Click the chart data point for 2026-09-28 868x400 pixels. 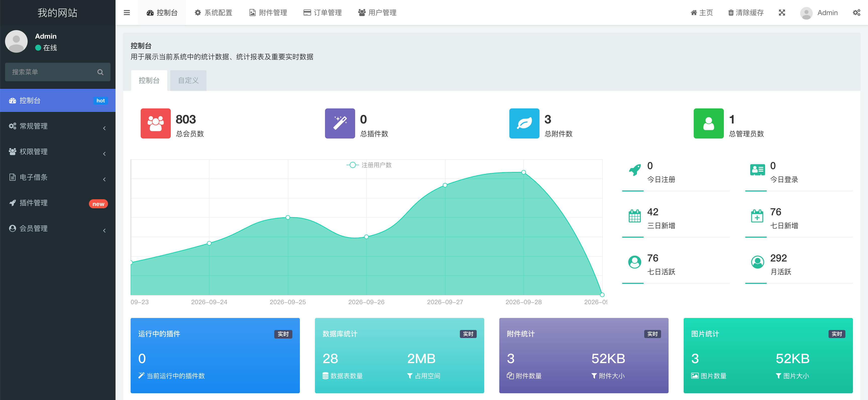click(524, 172)
